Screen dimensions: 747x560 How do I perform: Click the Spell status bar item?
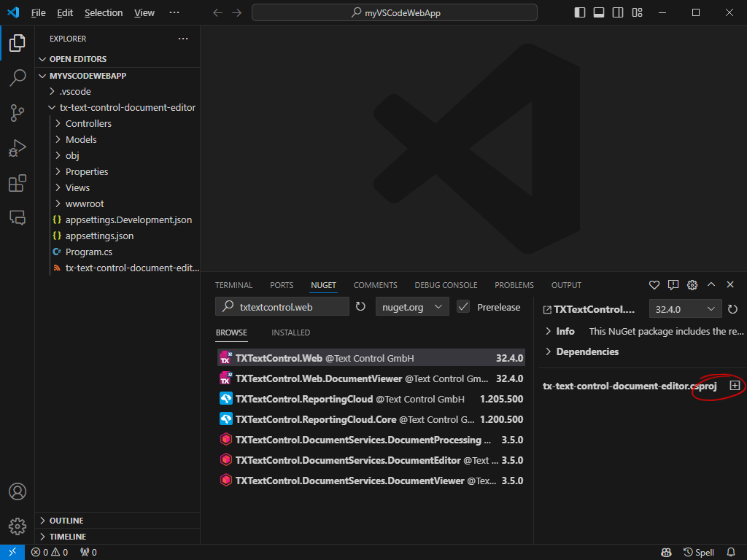699,553
